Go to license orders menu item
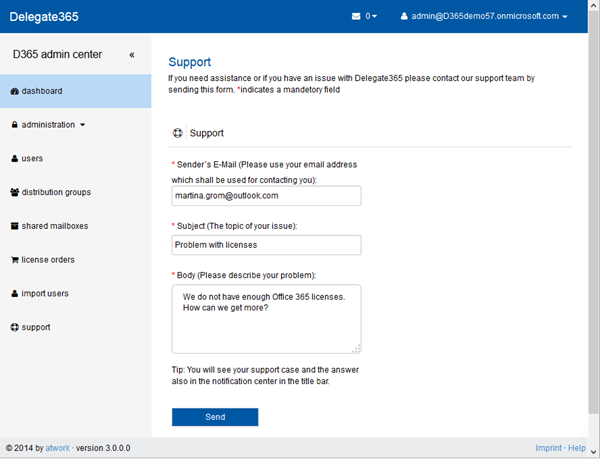The height and width of the screenshot is (459, 600). pos(48,260)
